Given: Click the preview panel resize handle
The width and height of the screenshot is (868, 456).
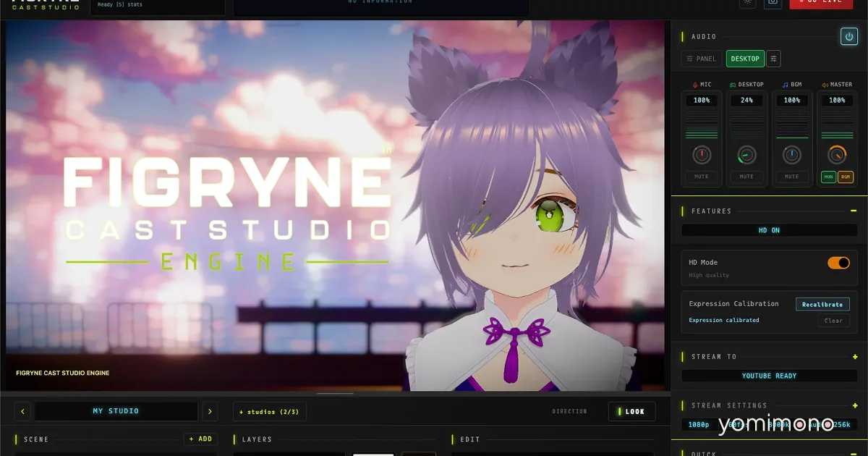Looking at the screenshot, I should pos(335,394).
